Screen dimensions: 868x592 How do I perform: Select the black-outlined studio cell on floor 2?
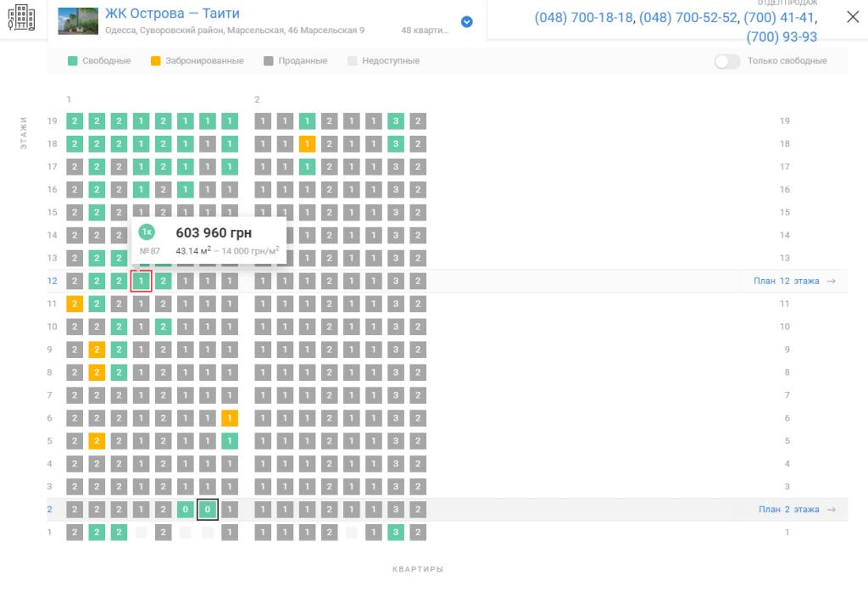(208, 509)
